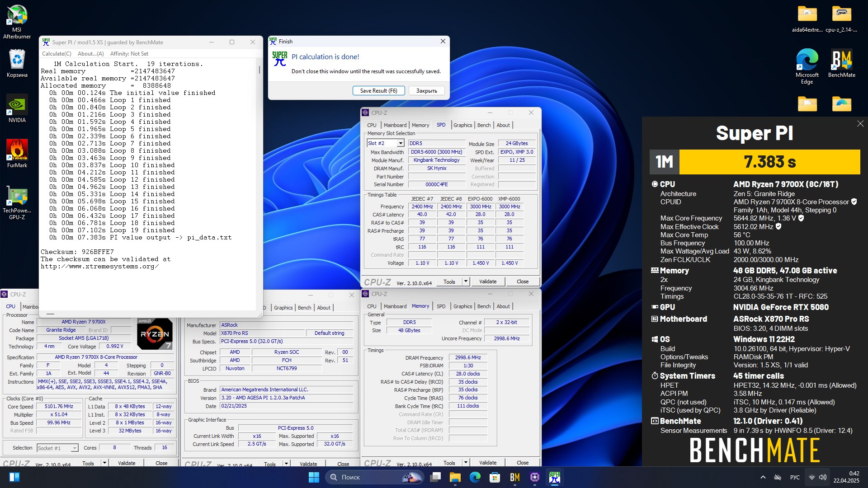This screenshot has width=868, height=488.
Task: Open aida64extreme folder on desktop
Action: point(807,19)
